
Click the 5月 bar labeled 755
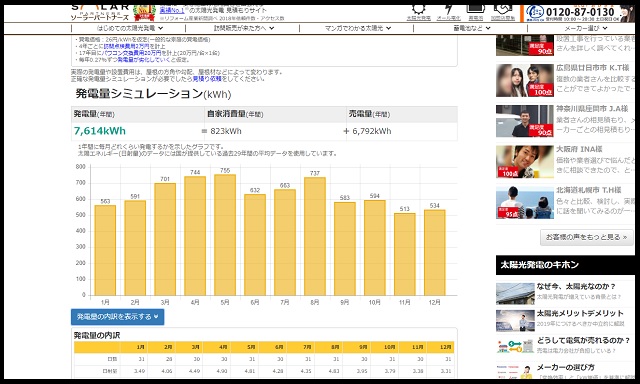click(225, 235)
